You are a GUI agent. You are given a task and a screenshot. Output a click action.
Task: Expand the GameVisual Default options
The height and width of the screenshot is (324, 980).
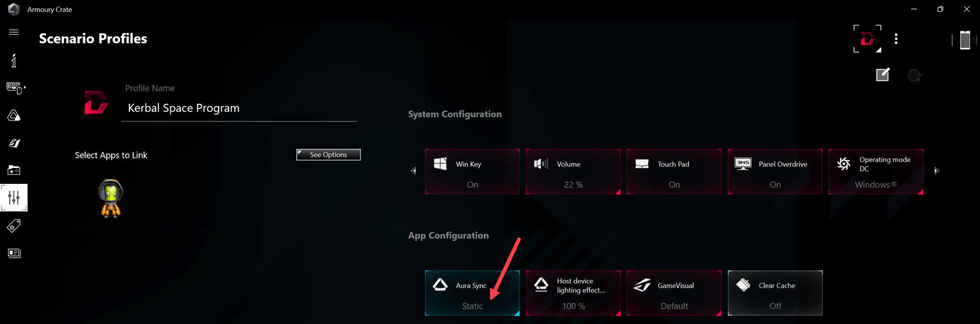[x=674, y=293]
